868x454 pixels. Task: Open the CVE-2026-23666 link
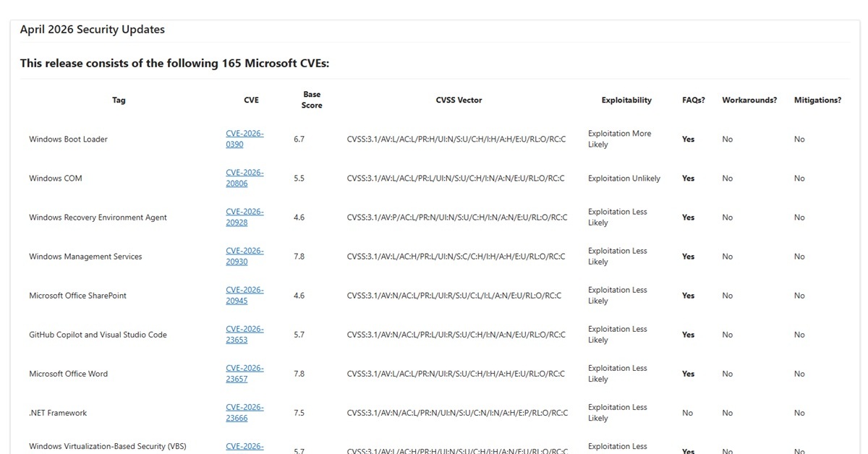point(244,412)
